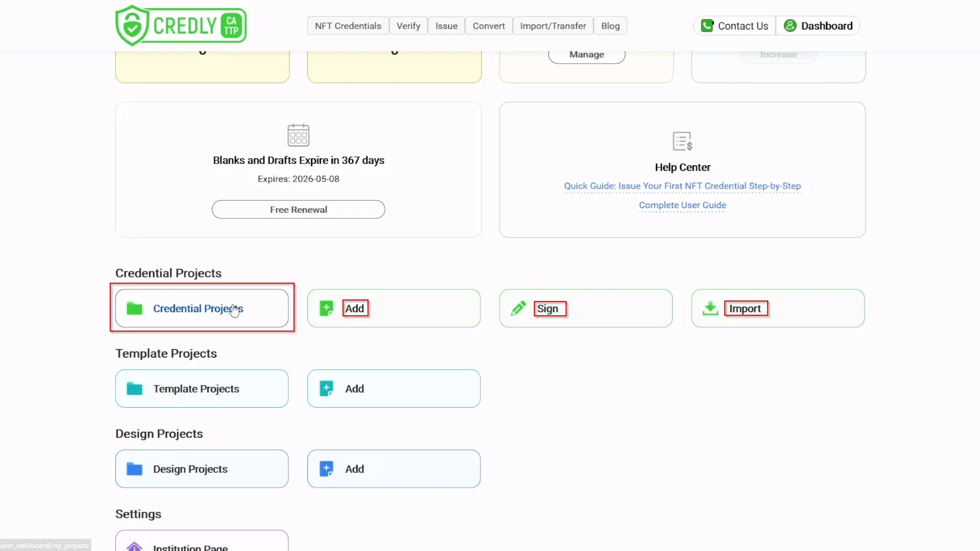Screen dimensions: 980x551
Task: Click the user avatar icon beside Dashboard
Action: pos(790,26)
